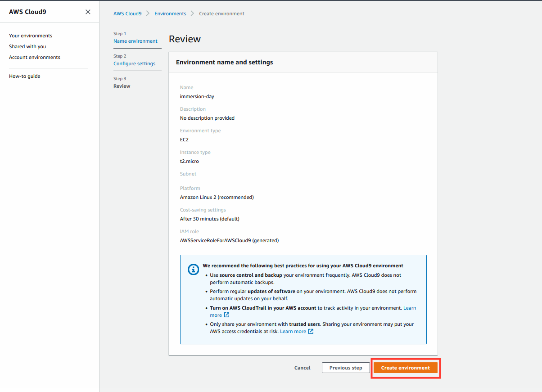The image size is (542, 392).
Task: Select the IAM role field label
Action: pos(190,231)
